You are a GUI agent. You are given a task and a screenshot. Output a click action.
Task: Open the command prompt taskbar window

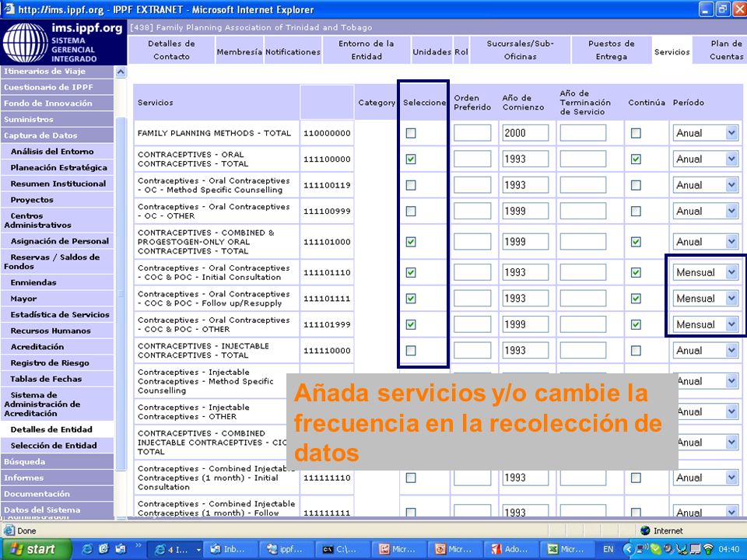coord(345,549)
